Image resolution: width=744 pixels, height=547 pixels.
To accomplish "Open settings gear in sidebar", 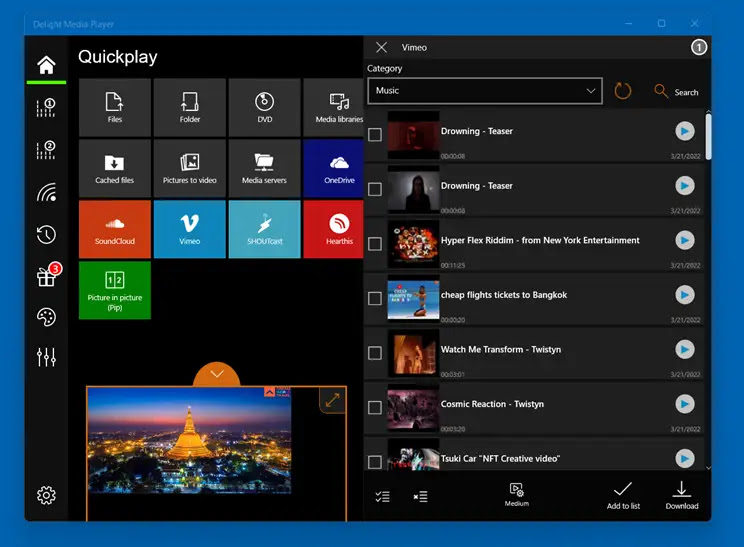I will 46,495.
